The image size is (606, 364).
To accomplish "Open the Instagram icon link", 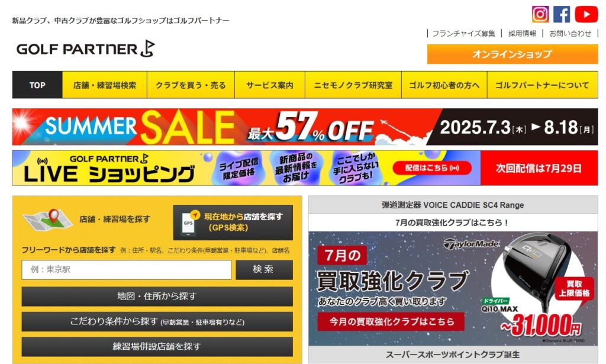I will pos(540,14).
